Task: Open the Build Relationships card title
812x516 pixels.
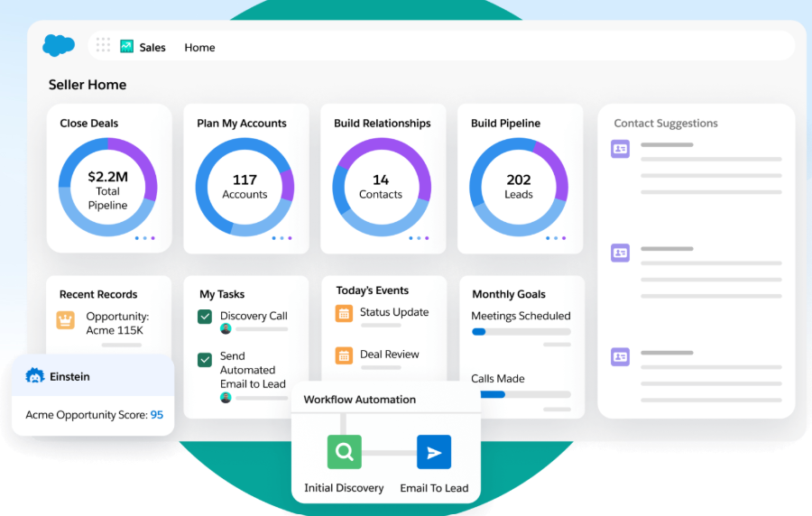Action: 383,124
